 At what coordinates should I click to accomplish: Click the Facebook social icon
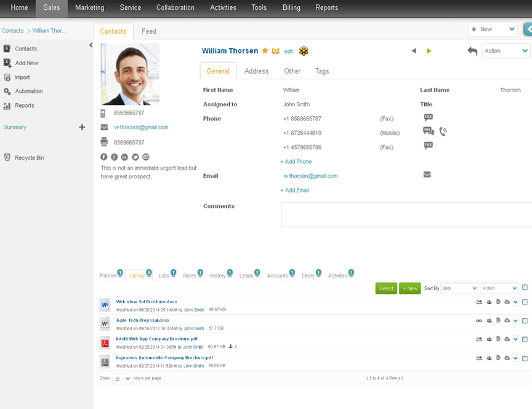[x=104, y=157]
